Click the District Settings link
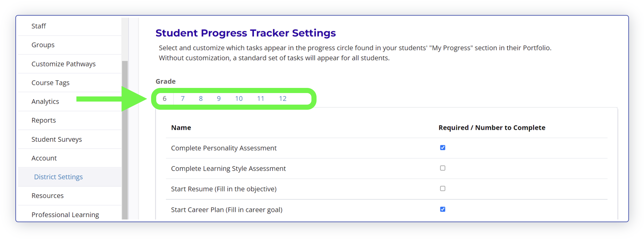Screen dimensions: 644x244 click(58, 177)
